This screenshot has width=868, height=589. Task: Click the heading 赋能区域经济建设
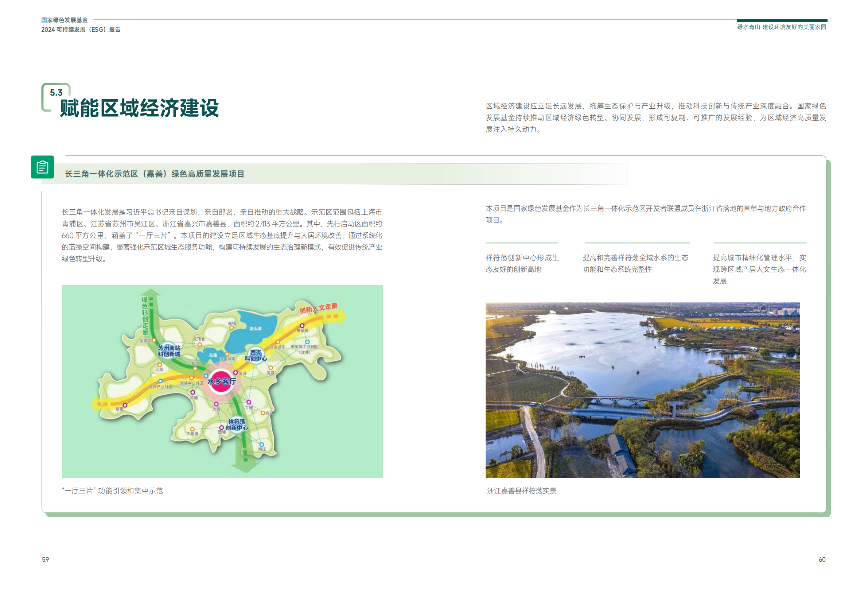139,108
